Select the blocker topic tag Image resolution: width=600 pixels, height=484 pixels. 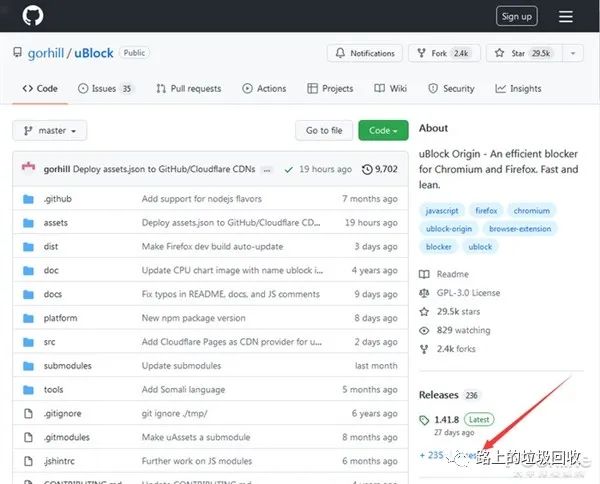439,247
